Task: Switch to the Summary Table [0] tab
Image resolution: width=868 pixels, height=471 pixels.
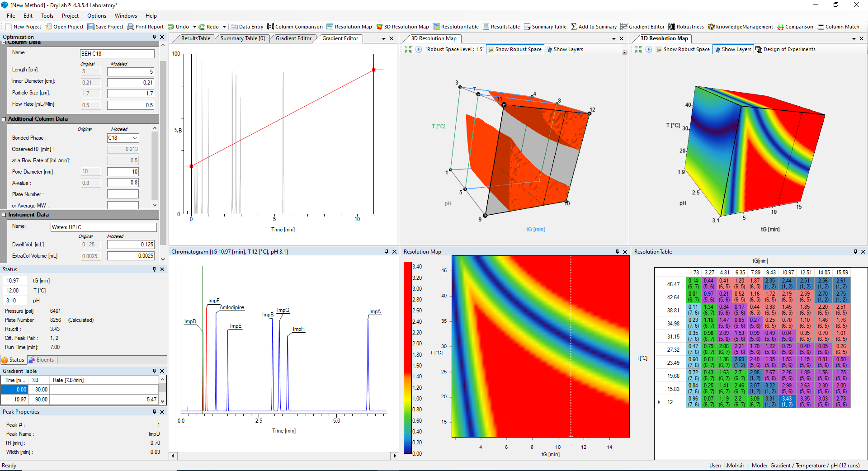Action: pos(242,38)
